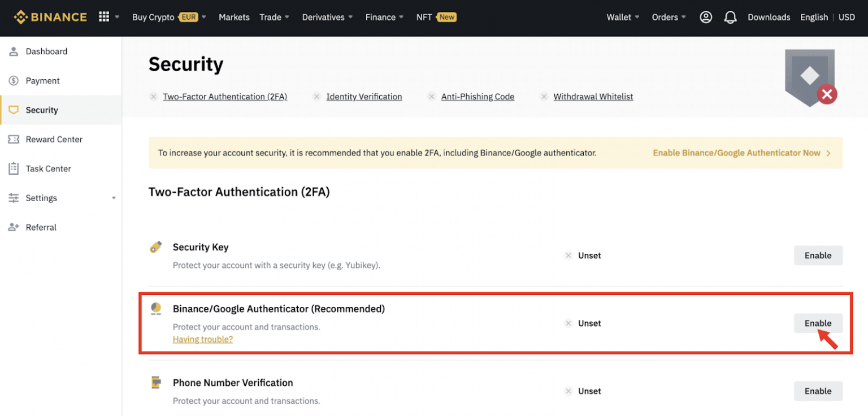Image resolution: width=868 pixels, height=416 pixels.
Task: Select the Security shield icon in the sidebar
Action: click(x=14, y=110)
